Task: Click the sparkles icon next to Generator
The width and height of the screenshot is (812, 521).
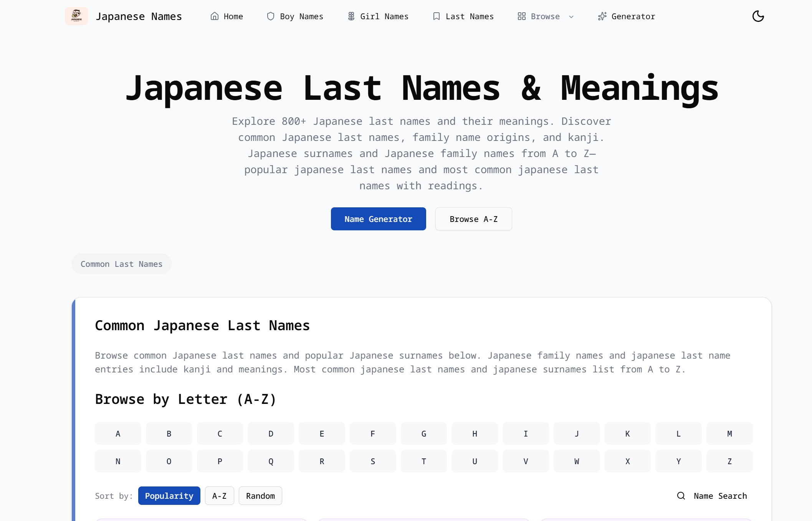Action: click(x=602, y=16)
